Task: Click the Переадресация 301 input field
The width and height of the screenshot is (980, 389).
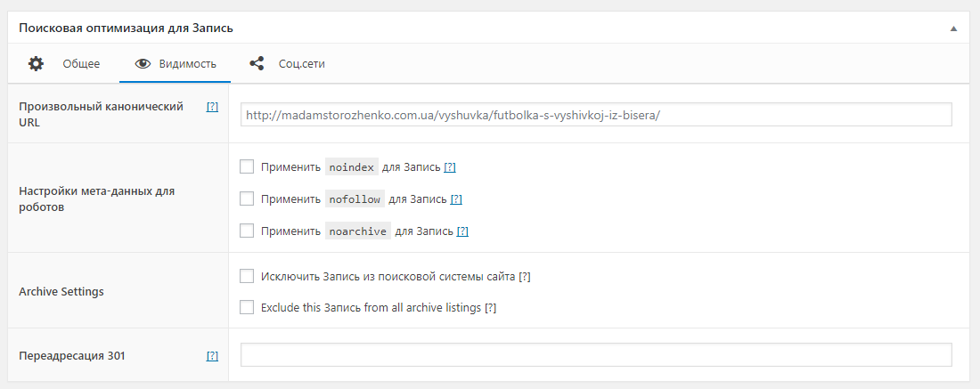Action: (596, 355)
